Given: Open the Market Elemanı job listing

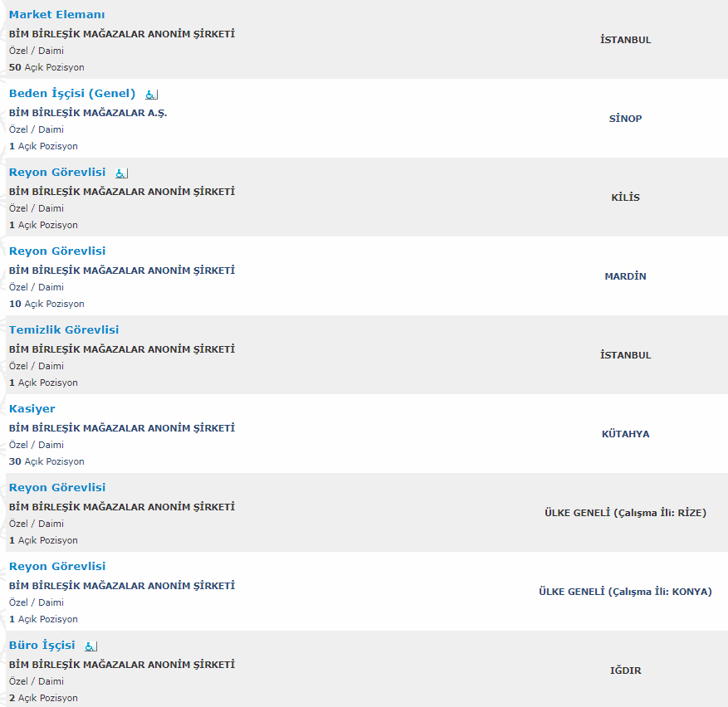Looking at the screenshot, I should [57, 14].
